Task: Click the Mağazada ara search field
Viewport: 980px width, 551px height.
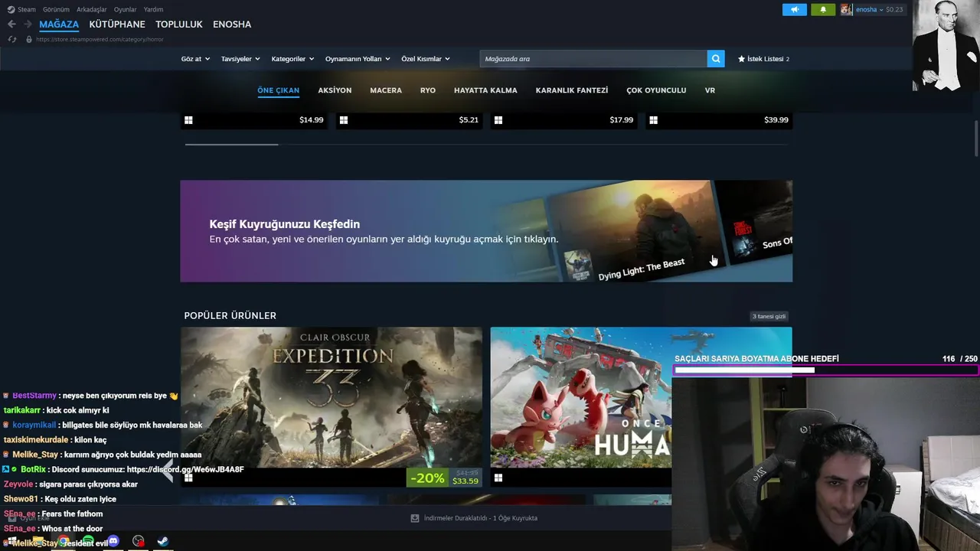Action: click(x=593, y=59)
